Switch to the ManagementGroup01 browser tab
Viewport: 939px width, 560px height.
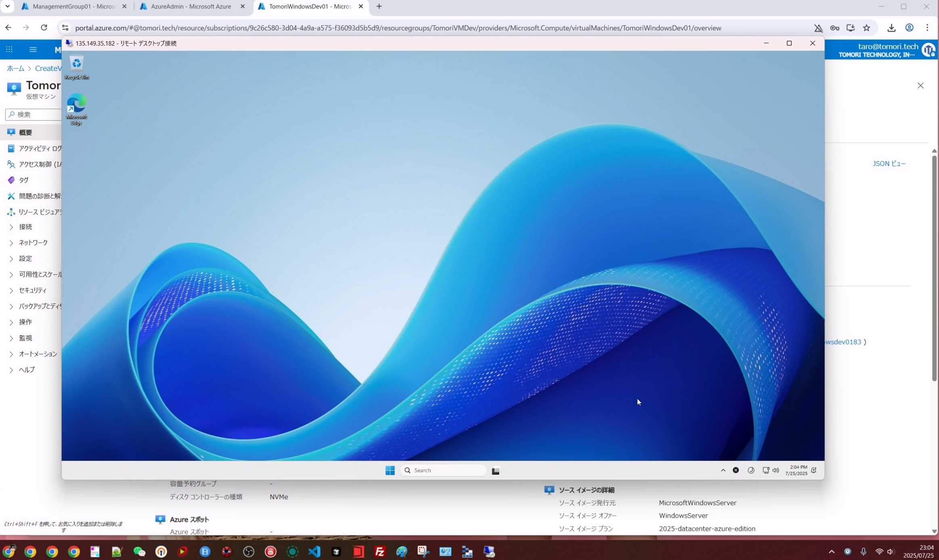[73, 6]
